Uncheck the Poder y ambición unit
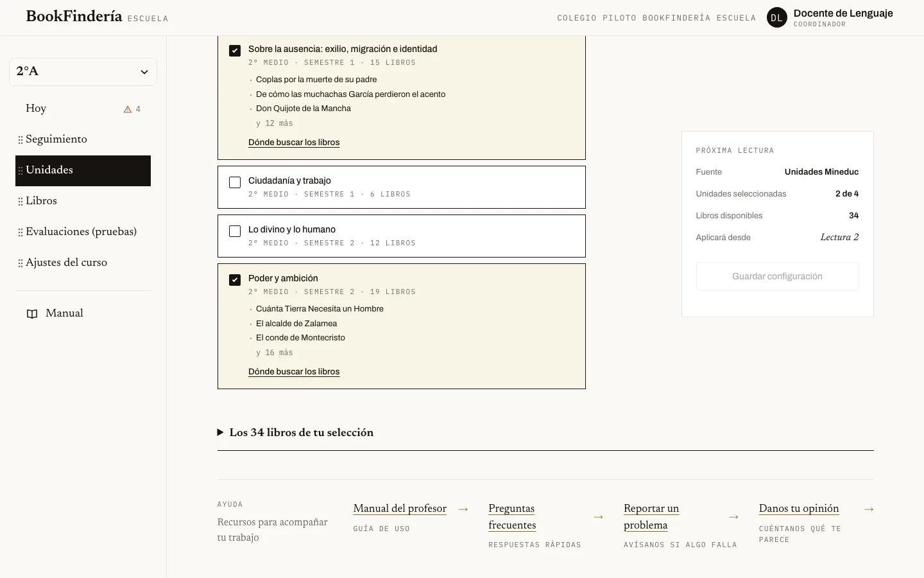Viewport: 924px width, 578px height. point(235,280)
